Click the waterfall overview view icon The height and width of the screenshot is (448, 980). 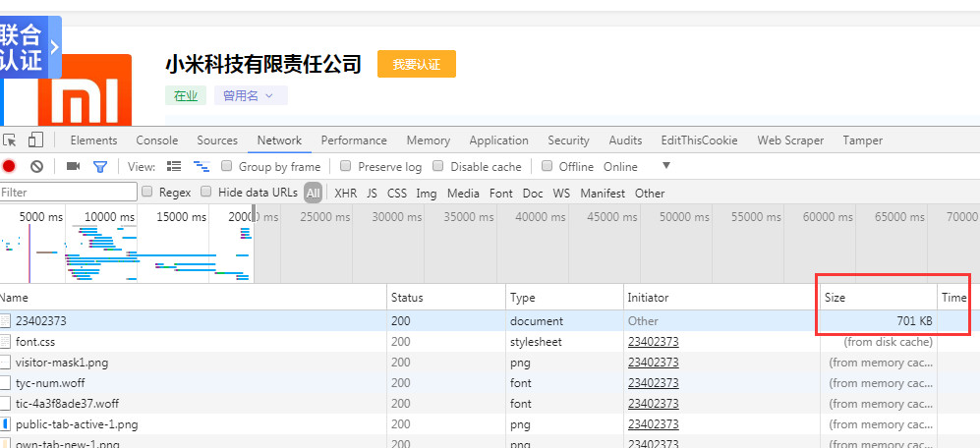tap(202, 166)
